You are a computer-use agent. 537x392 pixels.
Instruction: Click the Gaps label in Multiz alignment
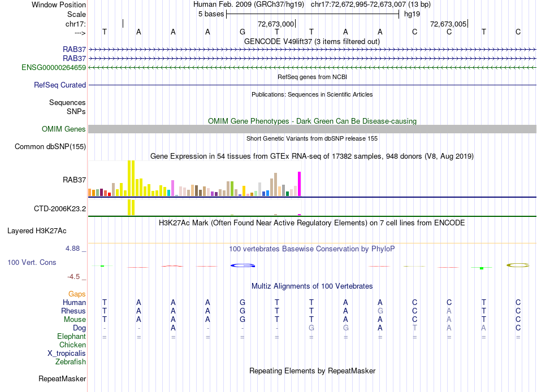coord(77,294)
